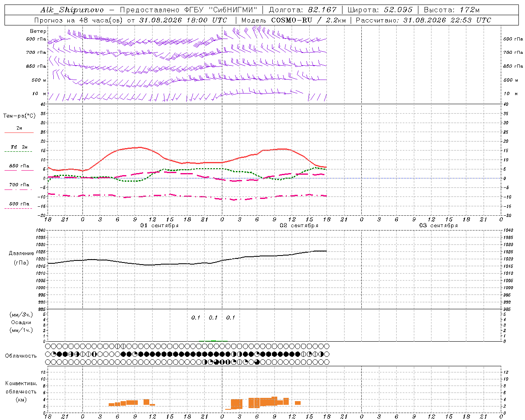Click the Тем-ра(°C) panel label

coord(19,116)
